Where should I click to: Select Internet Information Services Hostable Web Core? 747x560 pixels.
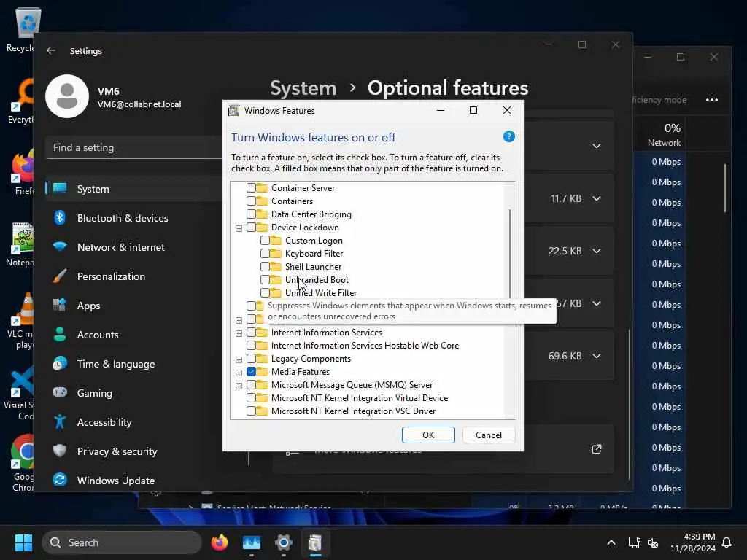pyautogui.click(x=365, y=345)
